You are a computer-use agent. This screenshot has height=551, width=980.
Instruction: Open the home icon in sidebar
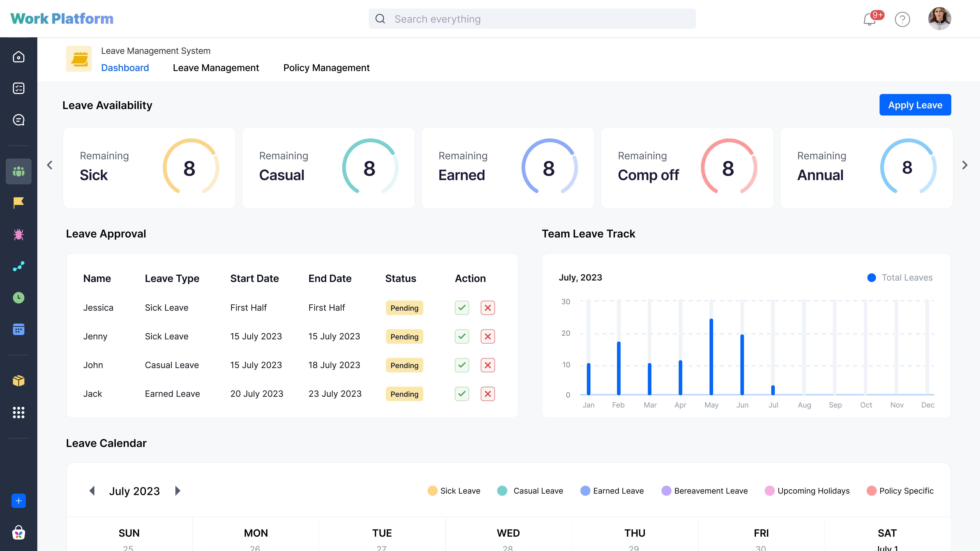point(18,57)
